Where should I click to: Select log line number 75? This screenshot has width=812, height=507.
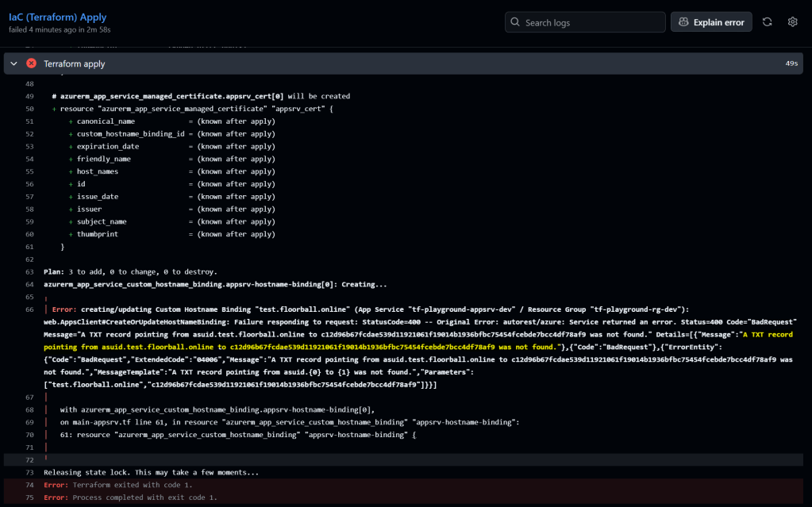coord(29,497)
